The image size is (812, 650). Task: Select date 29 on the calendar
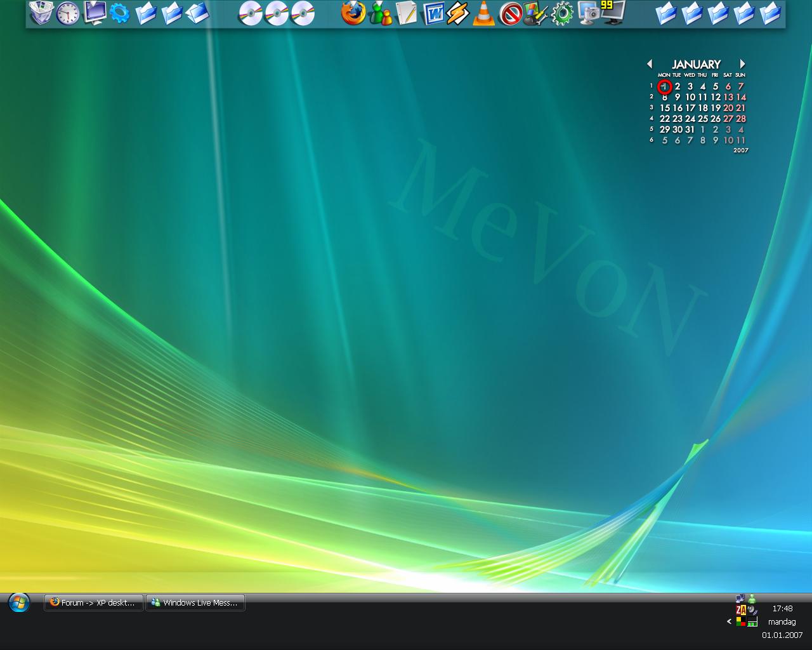point(665,129)
